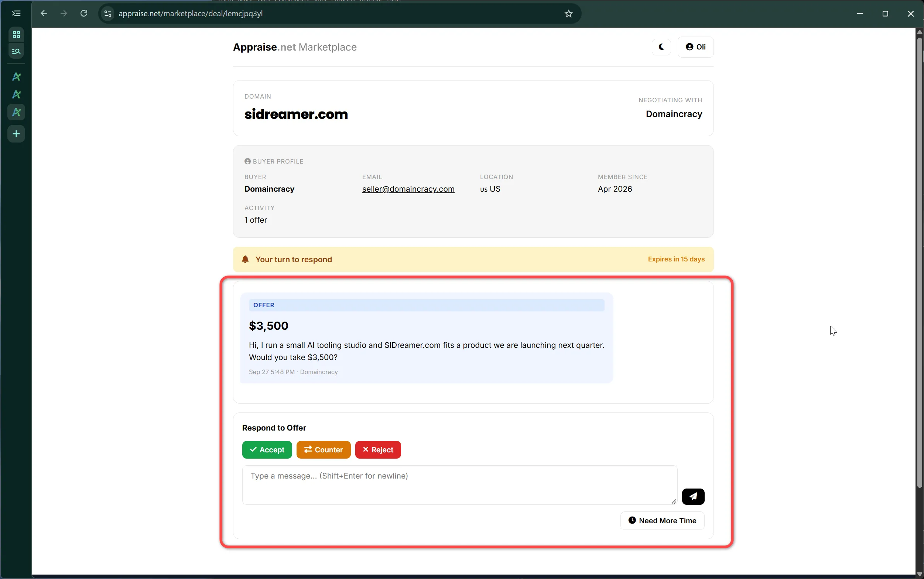This screenshot has height=579, width=924.
Task: Click the 1 offer activity value
Action: click(256, 220)
